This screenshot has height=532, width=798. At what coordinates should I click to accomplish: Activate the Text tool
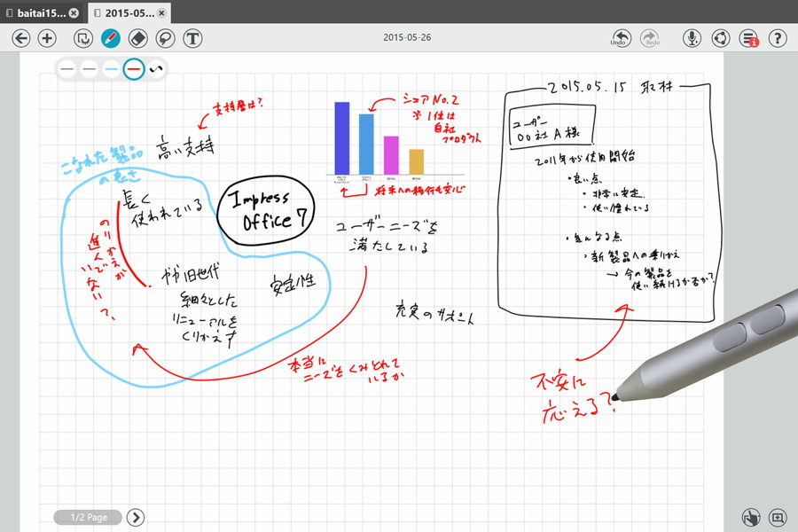192,38
